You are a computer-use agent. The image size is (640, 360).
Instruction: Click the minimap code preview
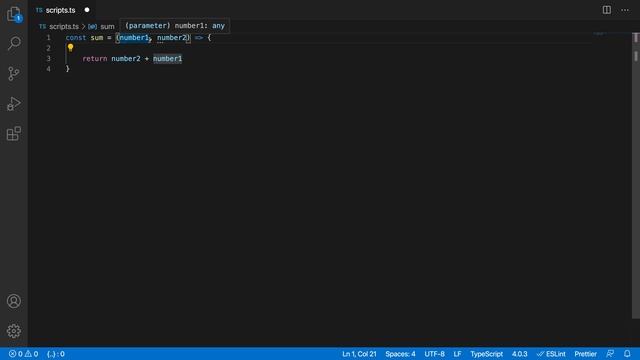pos(600,33)
